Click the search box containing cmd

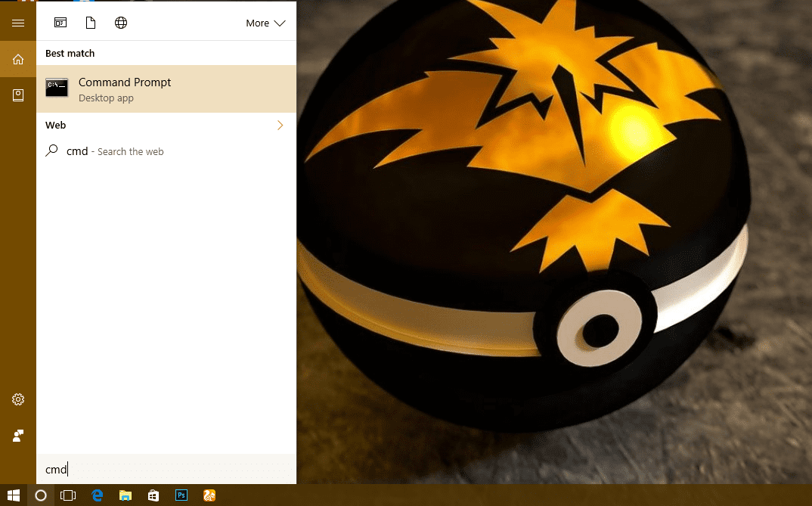tap(166, 469)
